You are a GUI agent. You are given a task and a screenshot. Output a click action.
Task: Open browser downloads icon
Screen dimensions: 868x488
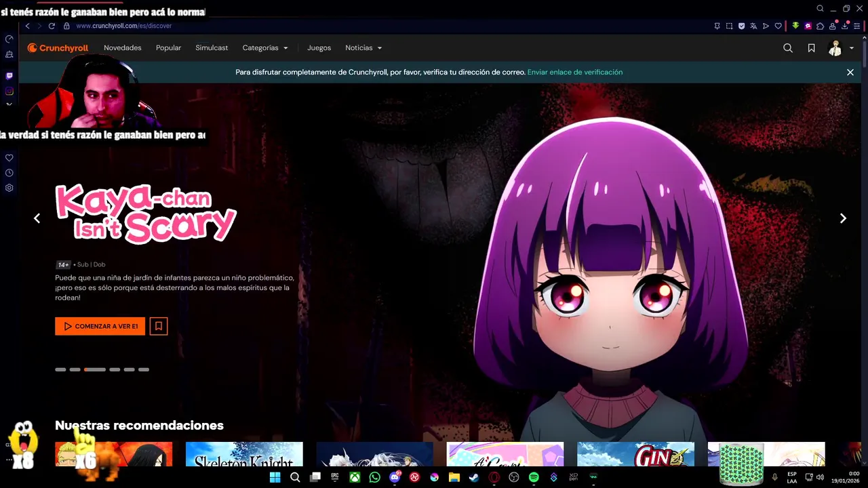click(846, 26)
